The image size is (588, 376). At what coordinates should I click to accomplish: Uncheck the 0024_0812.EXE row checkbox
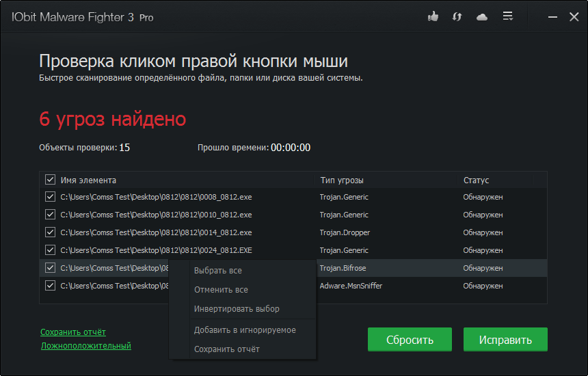click(50, 250)
